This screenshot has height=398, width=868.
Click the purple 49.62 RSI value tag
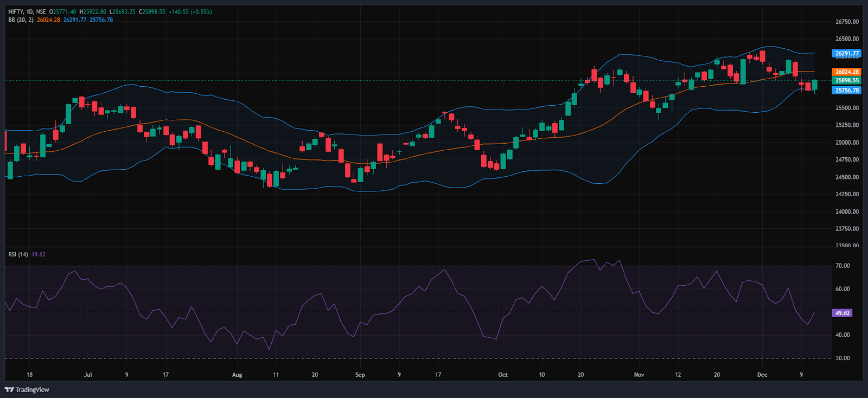[842, 313]
